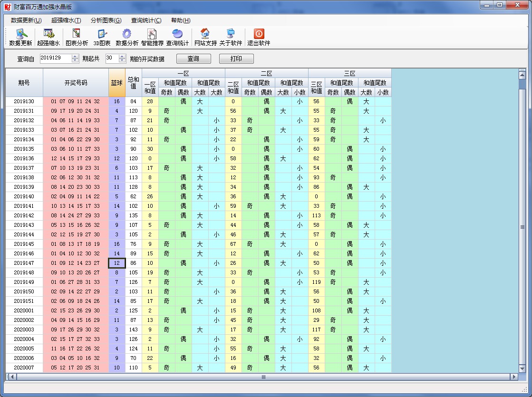532x397 pixels.
Task: Click the starting period input field 2019129
Action: [x=55, y=58]
